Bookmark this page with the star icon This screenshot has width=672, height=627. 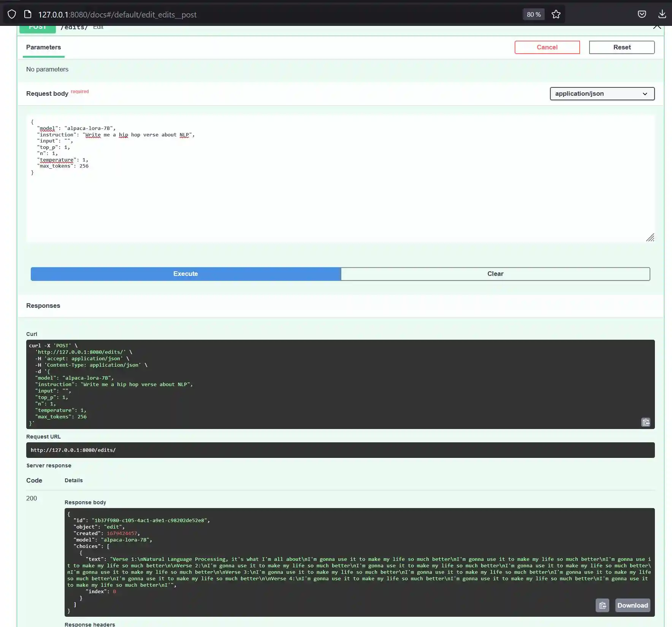[556, 14]
